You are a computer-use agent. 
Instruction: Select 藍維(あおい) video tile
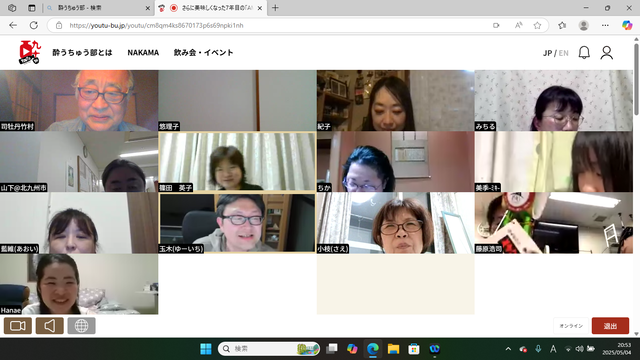coord(79,223)
